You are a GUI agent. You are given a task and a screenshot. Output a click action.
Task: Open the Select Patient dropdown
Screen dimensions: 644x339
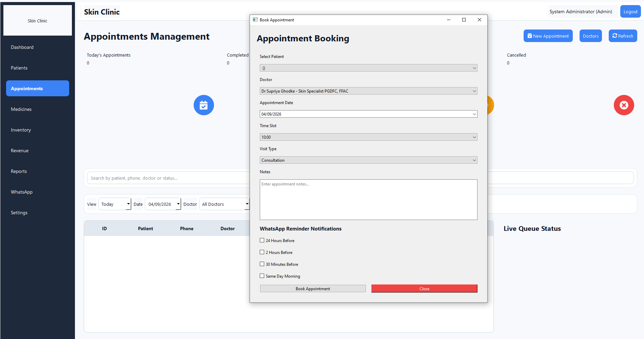(x=368, y=68)
